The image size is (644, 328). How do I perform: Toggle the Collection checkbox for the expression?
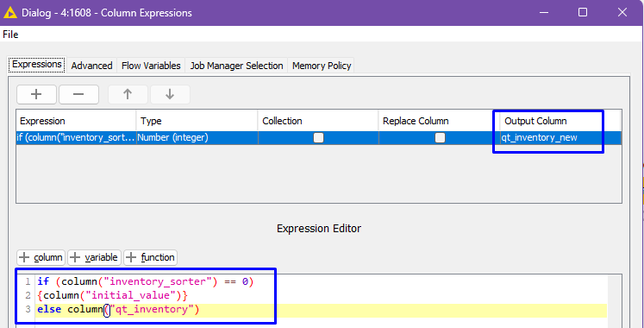click(318, 138)
